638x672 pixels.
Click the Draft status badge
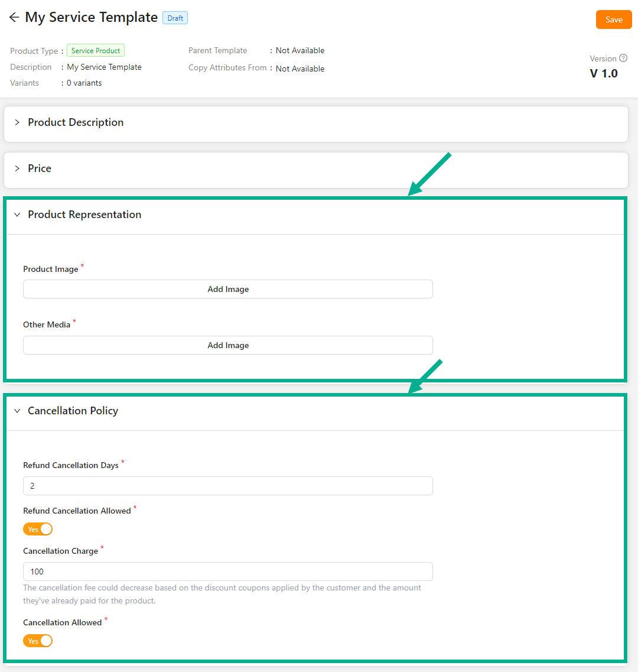click(x=175, y=18)
